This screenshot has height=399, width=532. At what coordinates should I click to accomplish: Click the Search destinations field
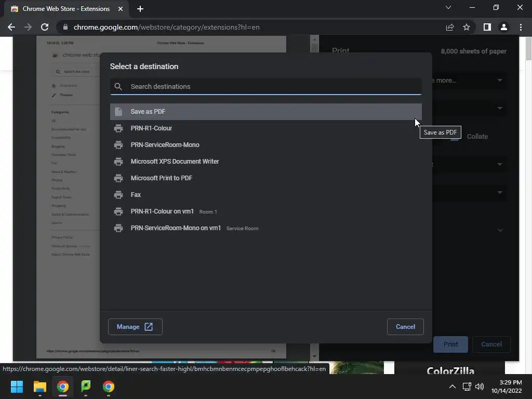[x=265, y=87]
